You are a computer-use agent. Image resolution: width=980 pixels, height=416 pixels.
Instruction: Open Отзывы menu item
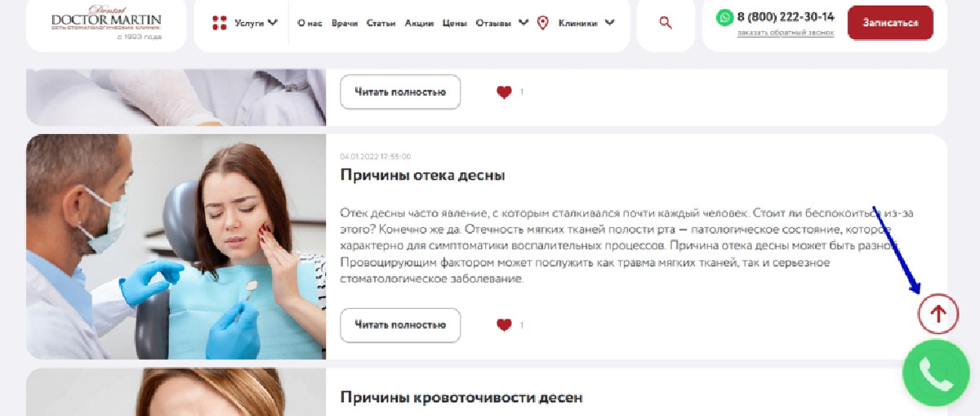tap(493, 23)
